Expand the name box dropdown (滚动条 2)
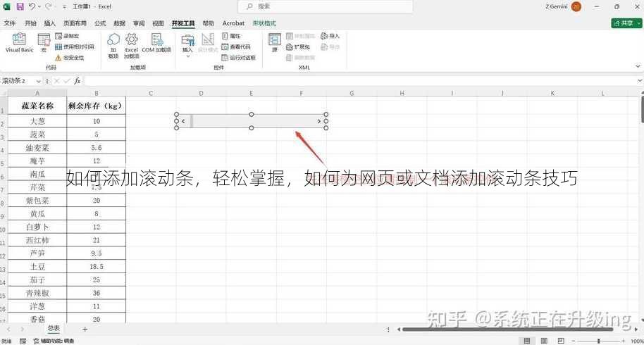The image size is (644, 345). tap(38, 81)
